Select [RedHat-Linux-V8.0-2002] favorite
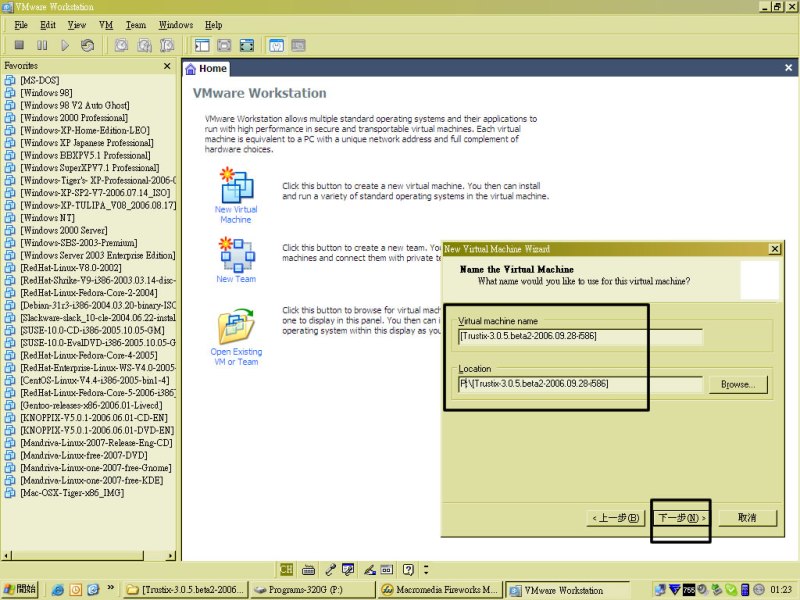800x600 pixels. click(x=71, y=268)
